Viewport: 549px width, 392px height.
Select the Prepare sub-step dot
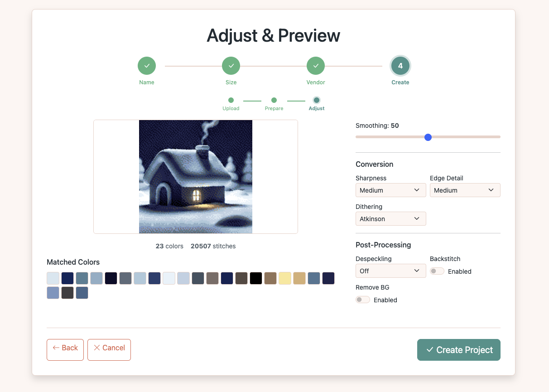274,100
